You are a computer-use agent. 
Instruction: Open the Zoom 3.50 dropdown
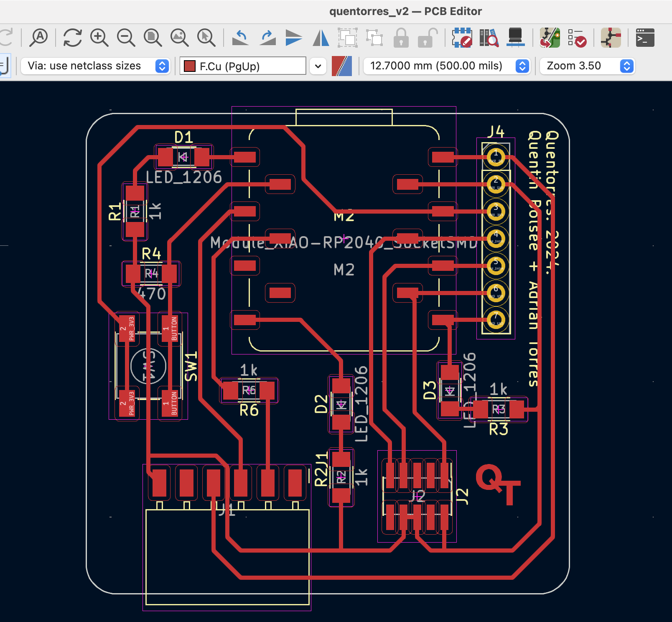[x=587, y=66]
